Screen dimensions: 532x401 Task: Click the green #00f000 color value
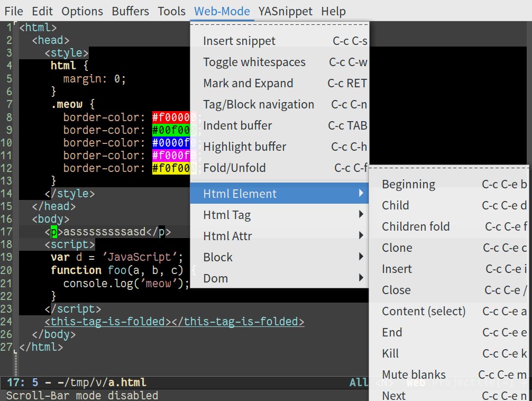174,130
